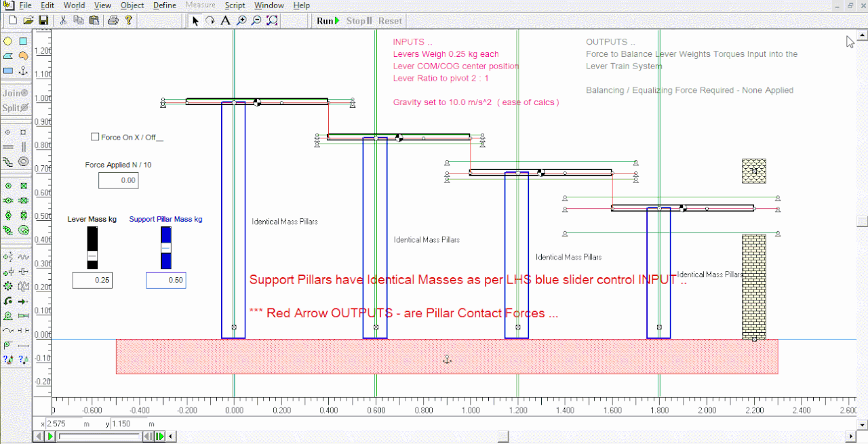Open the File menu

pyautogui.click(x=25, y=5)
